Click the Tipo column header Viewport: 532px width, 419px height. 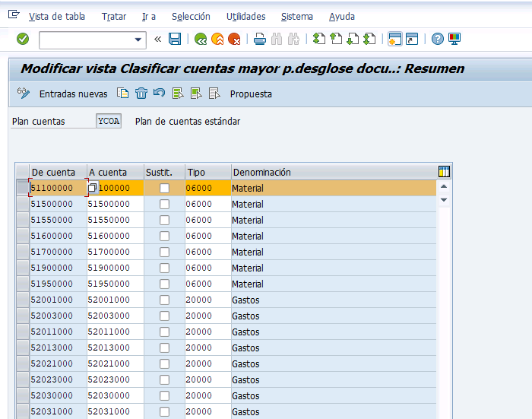pyautogui.click(x=208, y=172)
